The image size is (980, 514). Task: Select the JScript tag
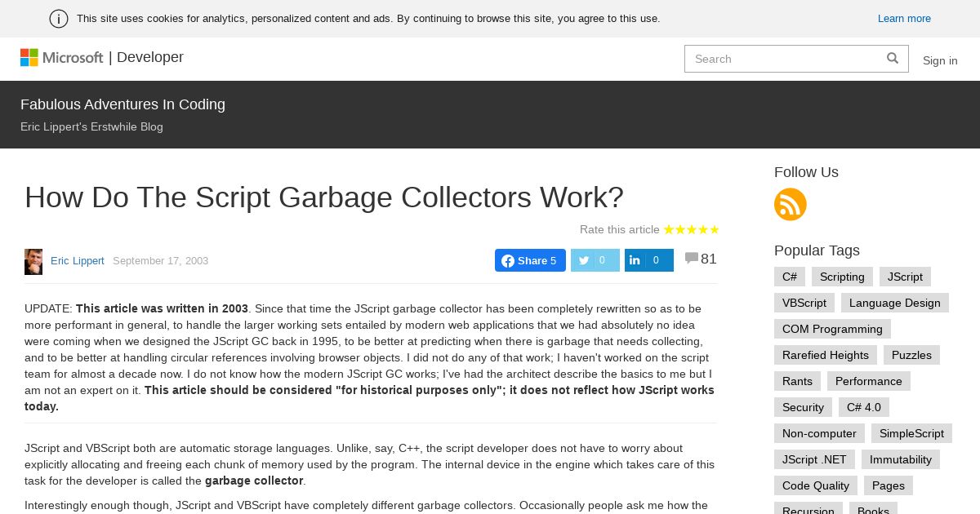click(x=905, y=277)
